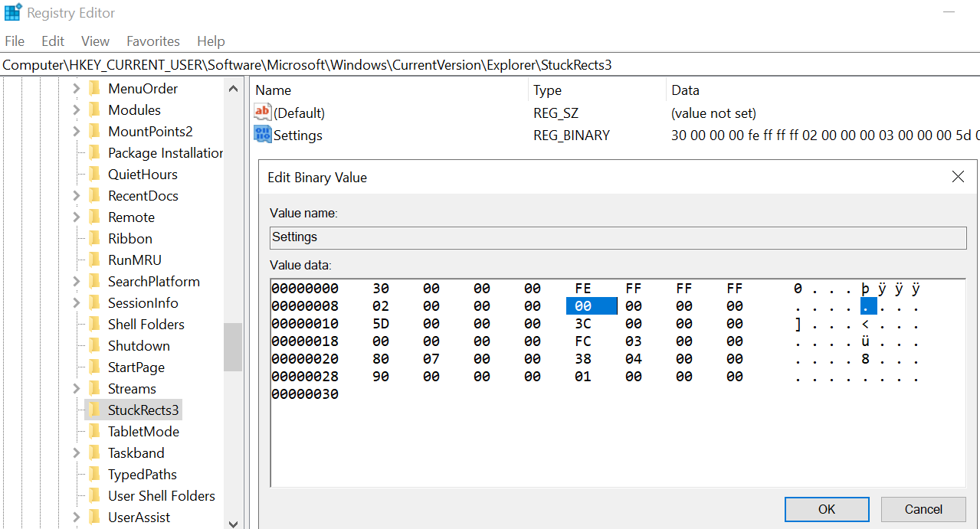
Task: Cancel the Edit Binary Value dialog
Action: click(x=923, y=509)
